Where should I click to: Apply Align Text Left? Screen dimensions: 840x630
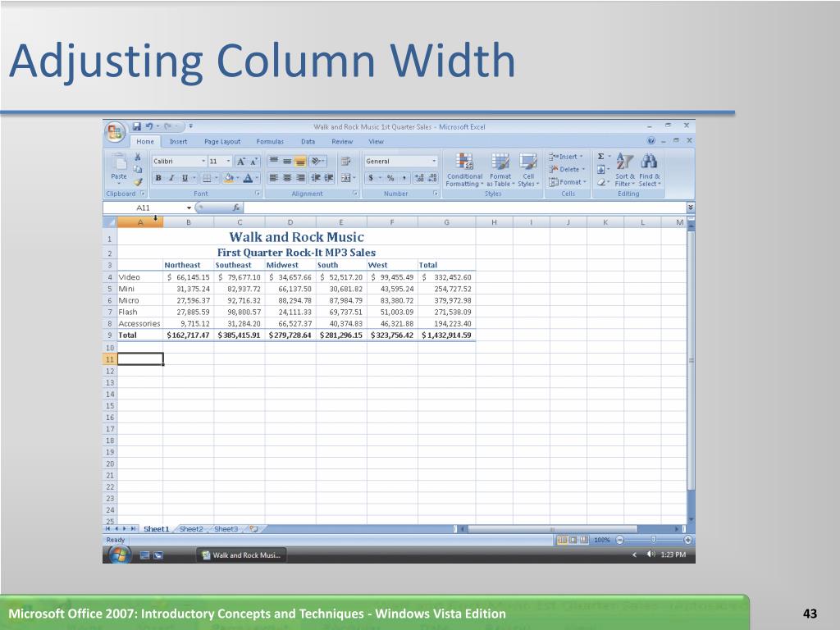point(273,178)
